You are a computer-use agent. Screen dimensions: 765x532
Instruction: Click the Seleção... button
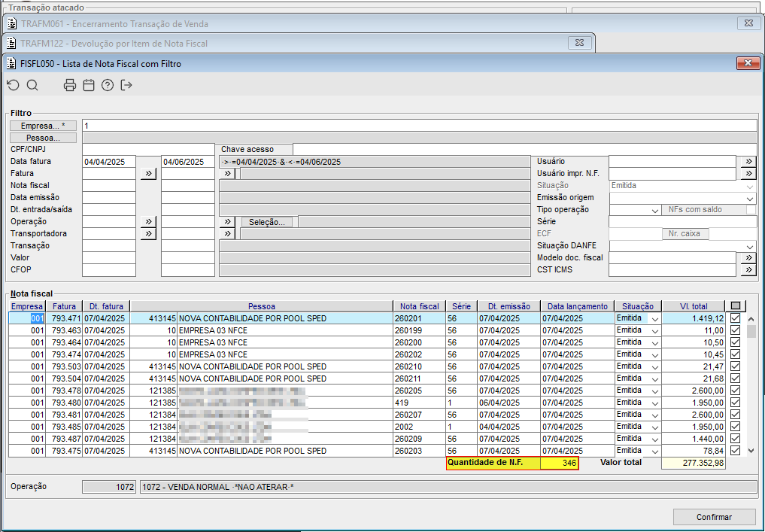267,222
